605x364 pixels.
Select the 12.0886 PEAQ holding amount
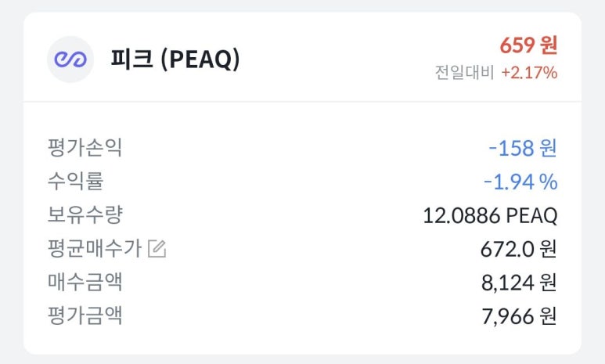(490, 215)
